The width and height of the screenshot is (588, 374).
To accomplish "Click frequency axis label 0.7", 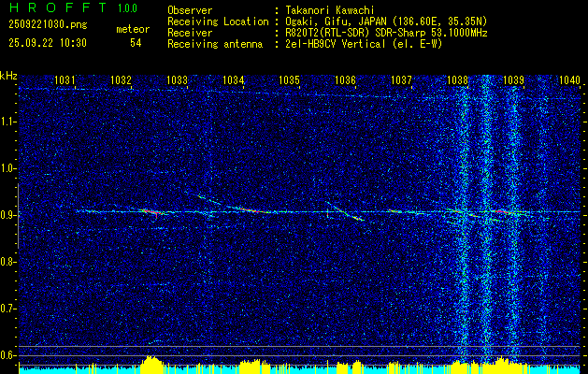I will coord(8,309).
